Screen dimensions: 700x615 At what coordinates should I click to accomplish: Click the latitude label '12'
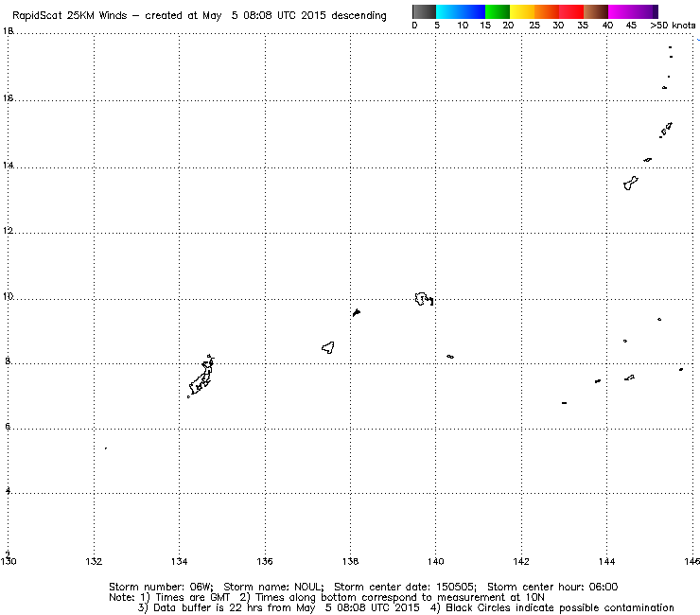point(8,231)
